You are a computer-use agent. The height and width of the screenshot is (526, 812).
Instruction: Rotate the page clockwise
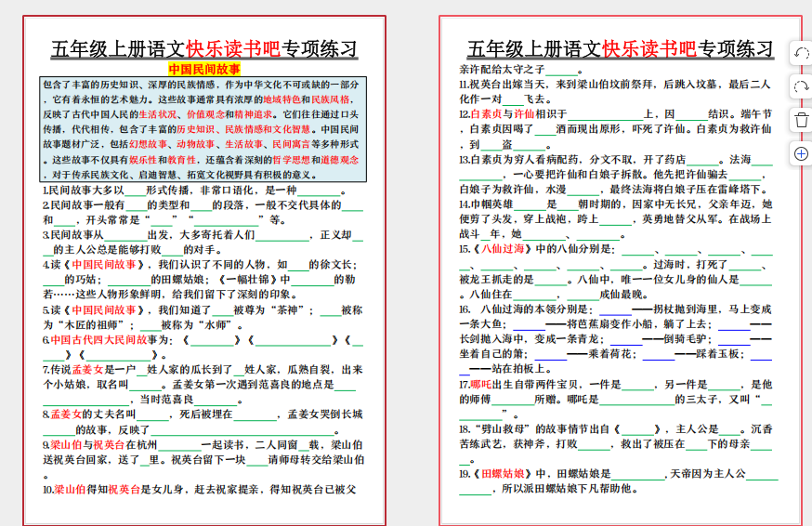(801, 86)
